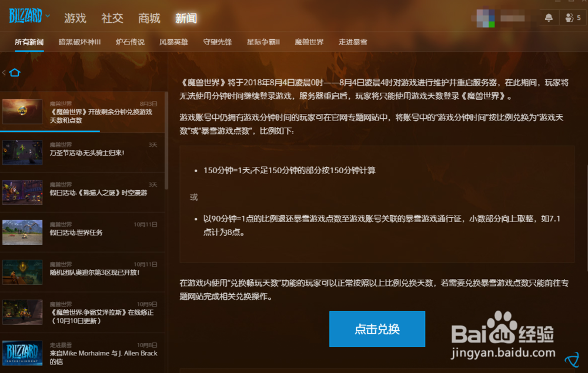This screenshot has height=373, width=588.
Task: Open news 随机团队奥迪尔第3区现已开放!
Action: pos(82,272)
